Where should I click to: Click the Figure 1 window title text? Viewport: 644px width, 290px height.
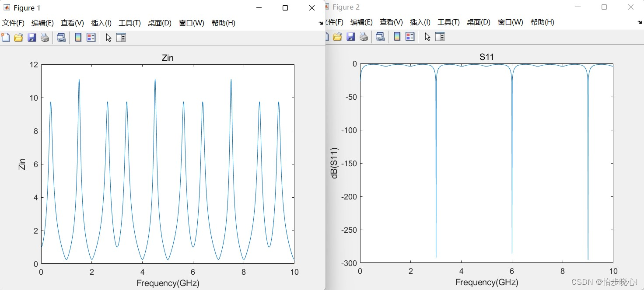click(x=27, y=8)
